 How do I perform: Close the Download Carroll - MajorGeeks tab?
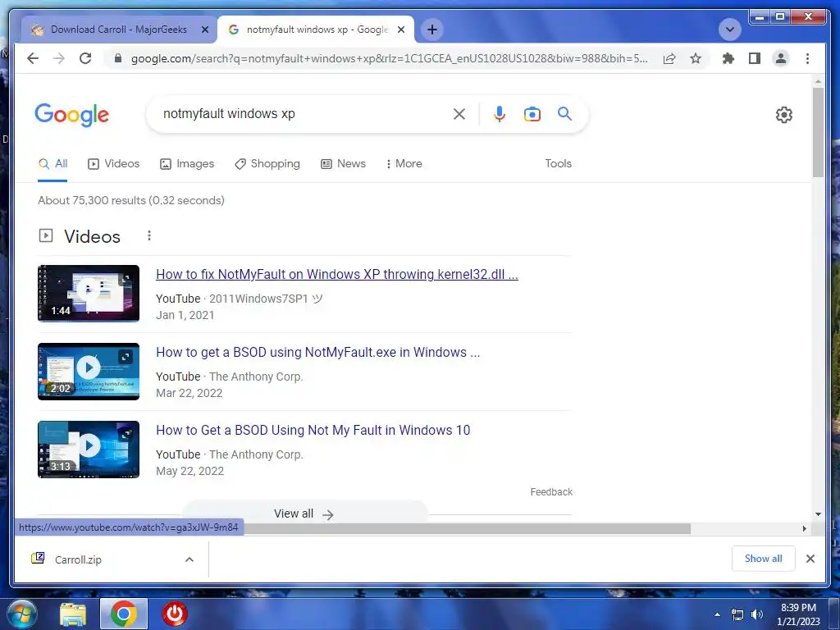point(204,30)
